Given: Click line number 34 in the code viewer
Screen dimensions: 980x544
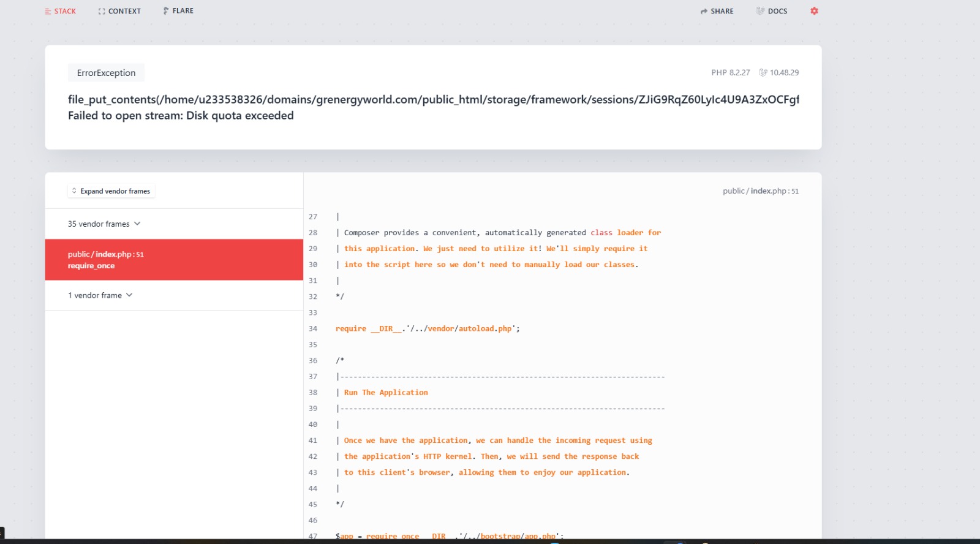Looking at the screenshot, I should click(x=313, y=329).
